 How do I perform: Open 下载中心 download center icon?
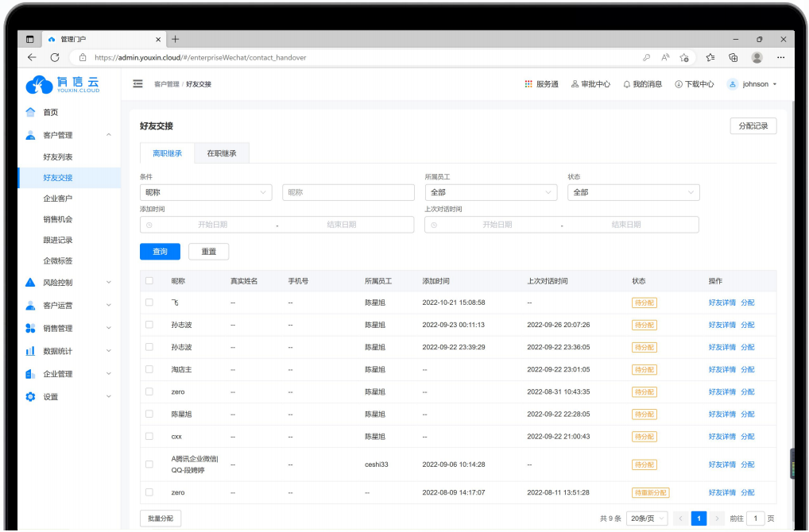point(678,84)
